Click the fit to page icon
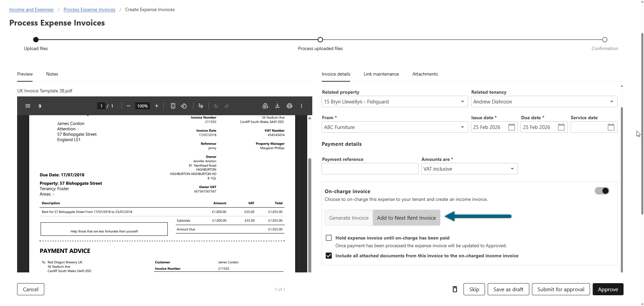Screen dimensions: 644x306 (x=173, y=106)
